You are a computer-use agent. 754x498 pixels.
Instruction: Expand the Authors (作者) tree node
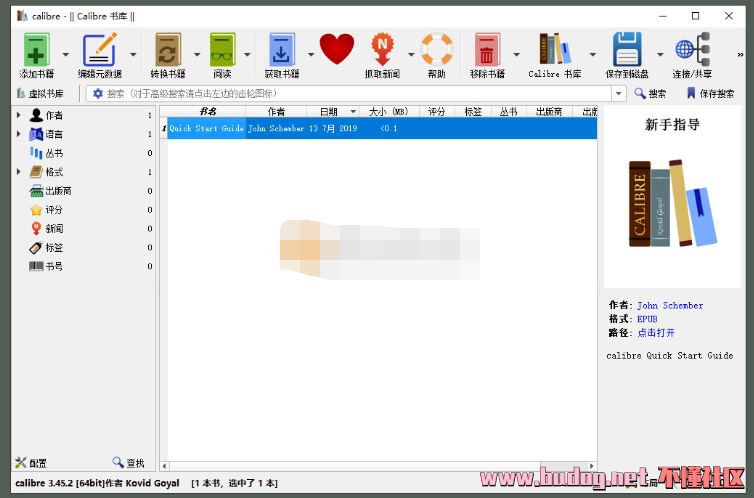coord(18,115)
